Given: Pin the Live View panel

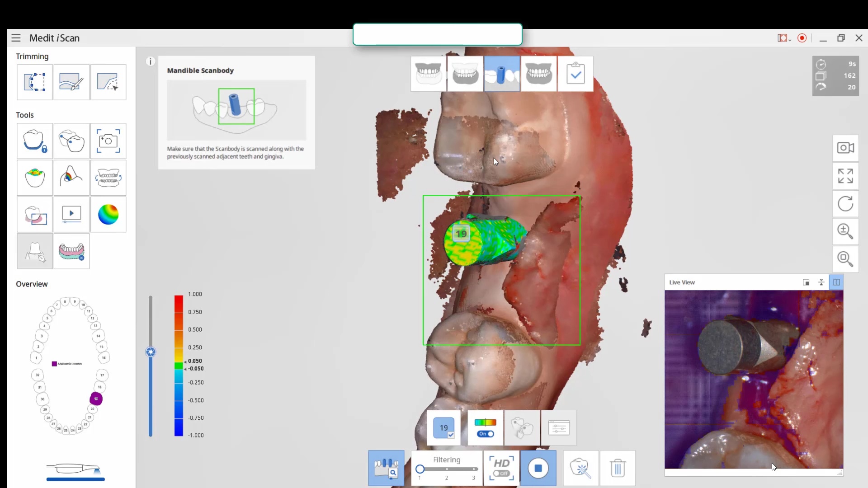Looking at the screenshot, I should tap(821, 282).
